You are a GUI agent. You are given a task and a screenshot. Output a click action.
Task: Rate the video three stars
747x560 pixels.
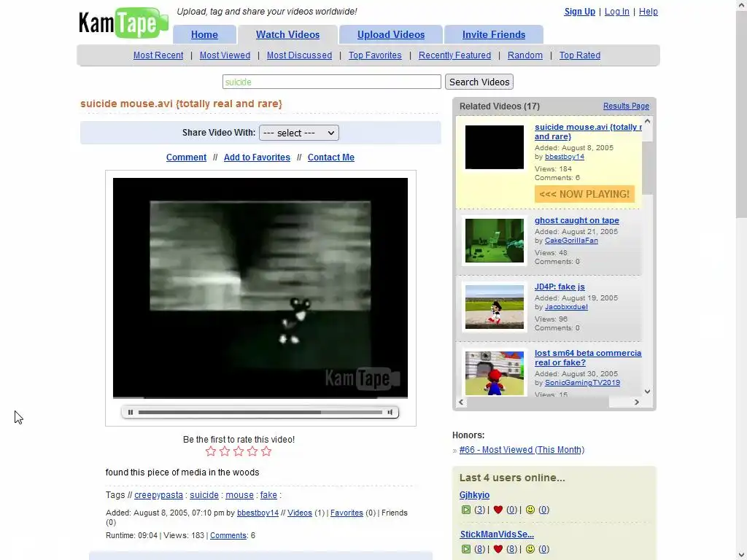pyautogui.click(x=239, y=451)
